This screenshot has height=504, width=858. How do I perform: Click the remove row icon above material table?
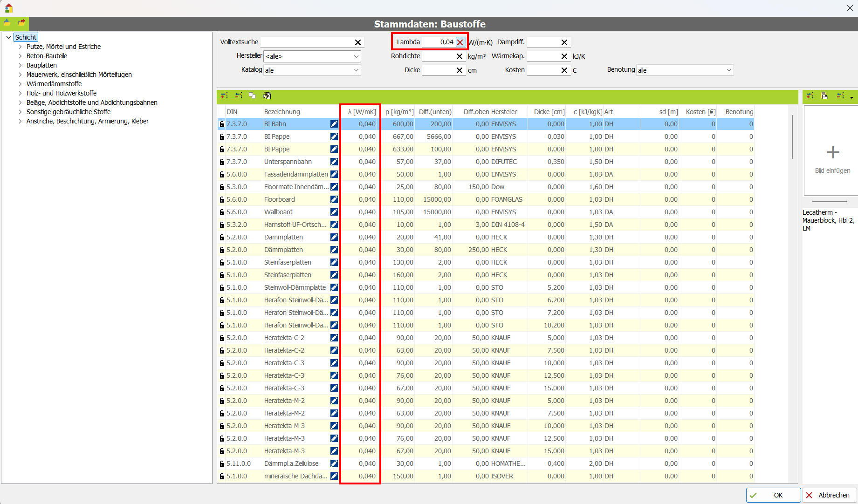point(239,95)
